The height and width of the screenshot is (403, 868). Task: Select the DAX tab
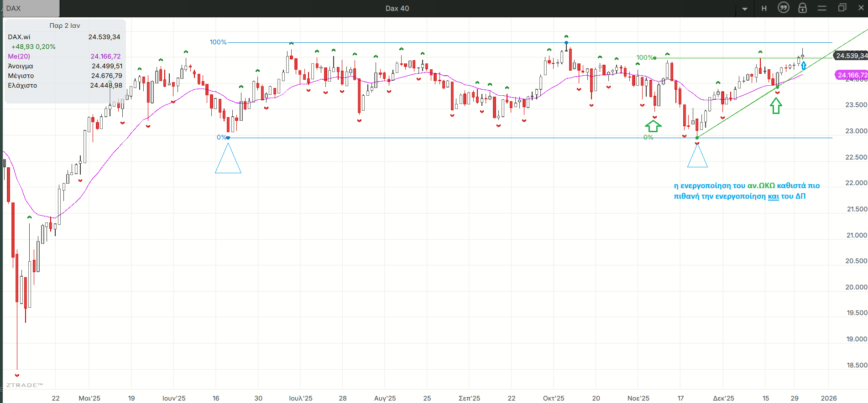(x=30, y=8)
